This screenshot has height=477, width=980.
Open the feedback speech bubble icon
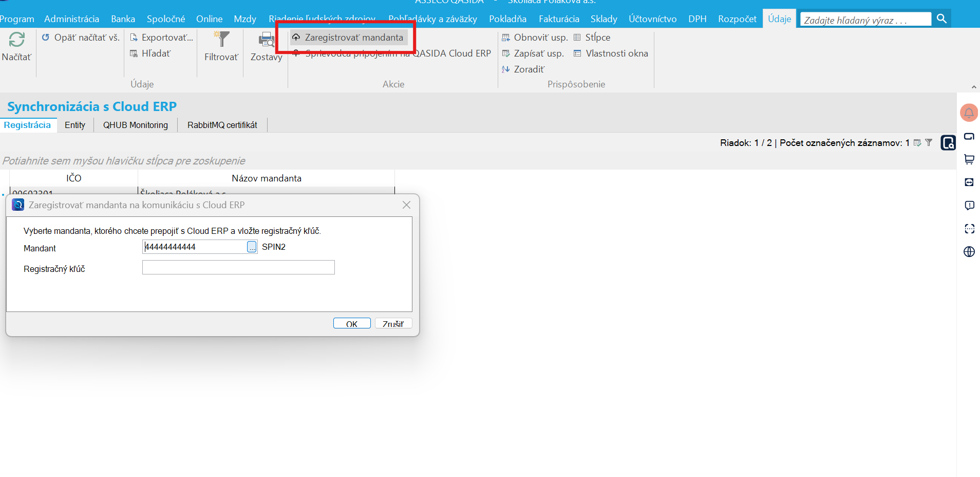click(969, 206)
